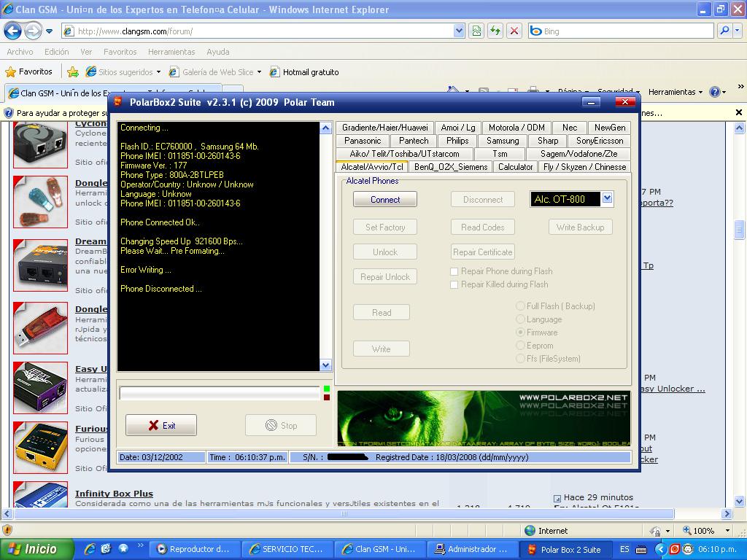The image size is (747, 560).
Task: Select the Firmware radio option
Action: pos(520,332)
